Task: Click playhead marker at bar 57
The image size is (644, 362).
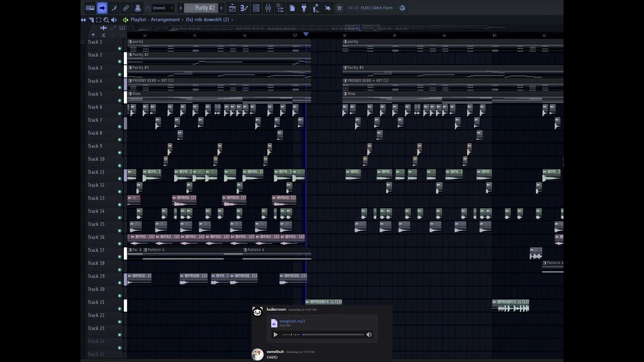Action: [306, 34]
